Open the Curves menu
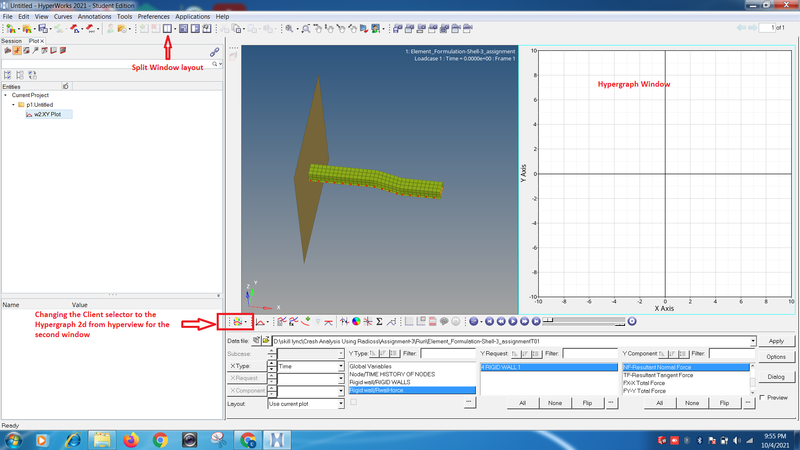The width and height of the screenshot is (800, 450). click(x=63, y=16)
